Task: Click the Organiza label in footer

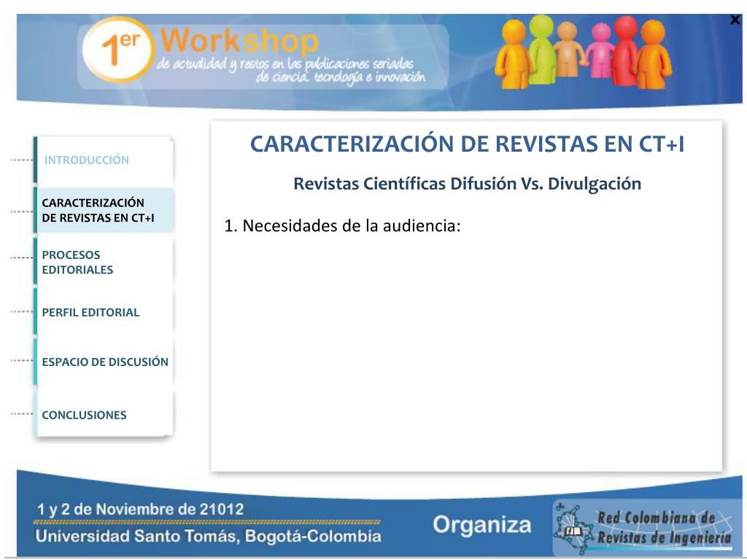Action: 482,525
